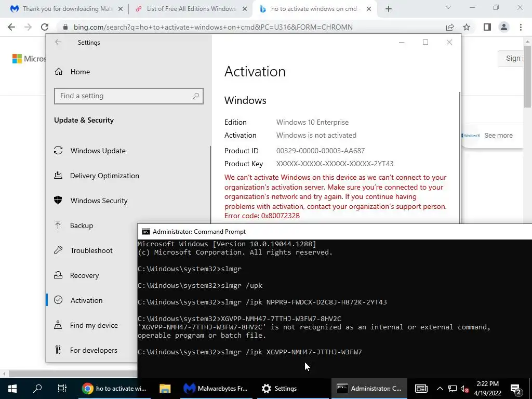This screenshot has height=399, width=532.
Task: Bookmark this page with the star icon
Action: [x=467, y=27]
